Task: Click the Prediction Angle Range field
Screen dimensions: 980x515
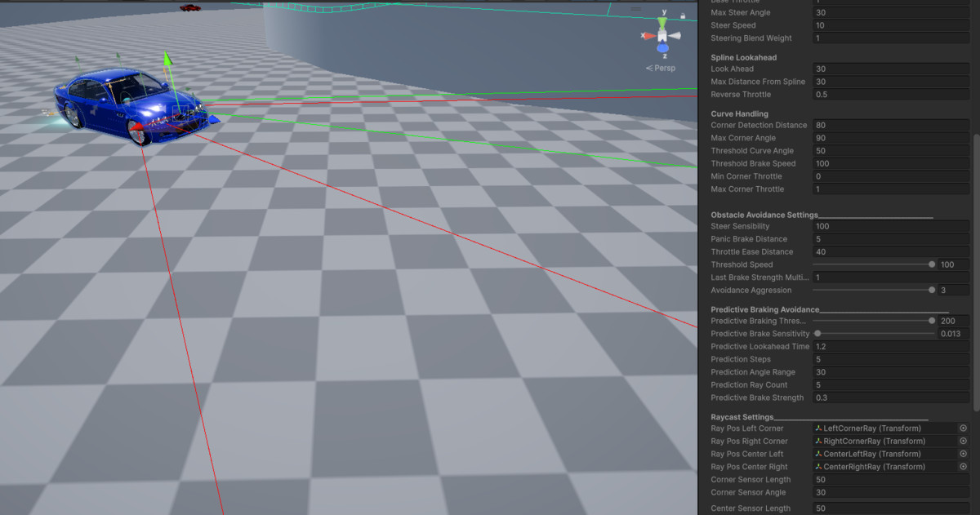Action: click(x=891, y=372)
